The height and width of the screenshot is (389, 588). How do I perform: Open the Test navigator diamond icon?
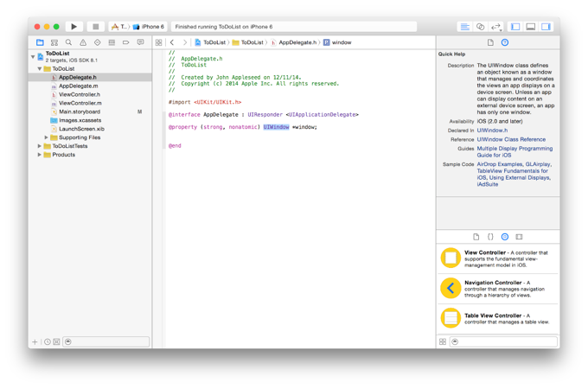point(98,42)
